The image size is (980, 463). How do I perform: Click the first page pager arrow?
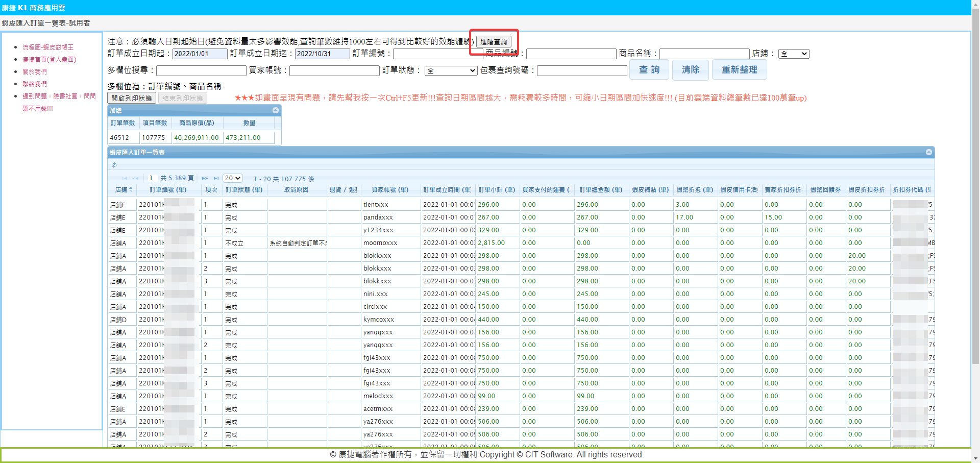125,178
